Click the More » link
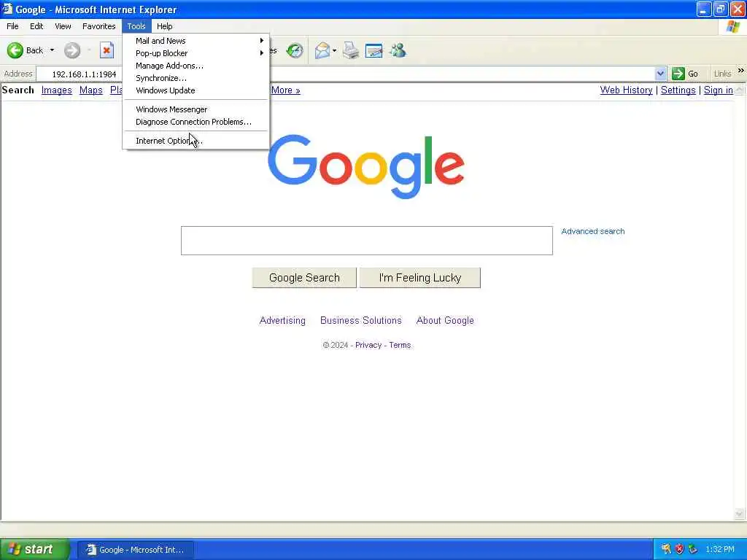 (x=286, y=90)
